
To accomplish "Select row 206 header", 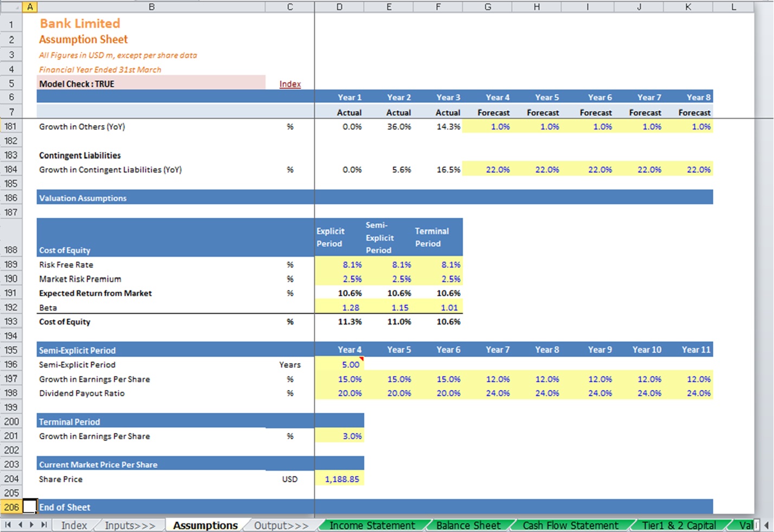I will coord(11,507).
